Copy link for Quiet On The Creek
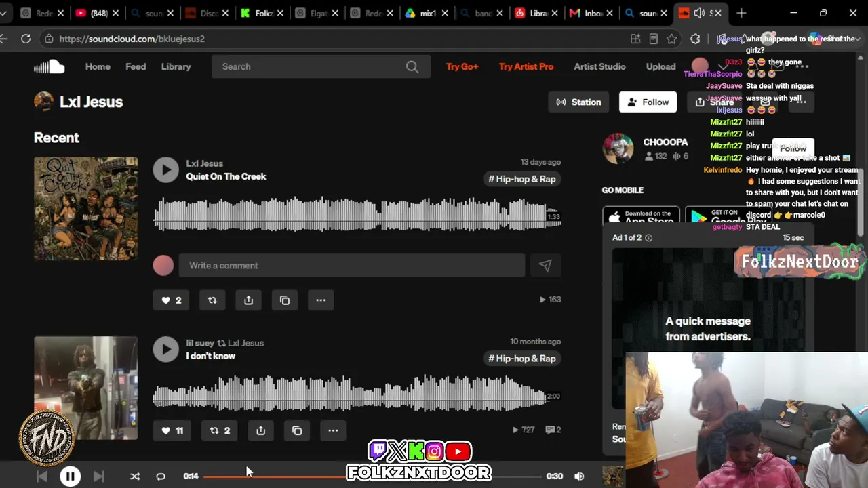 [285, 300]
